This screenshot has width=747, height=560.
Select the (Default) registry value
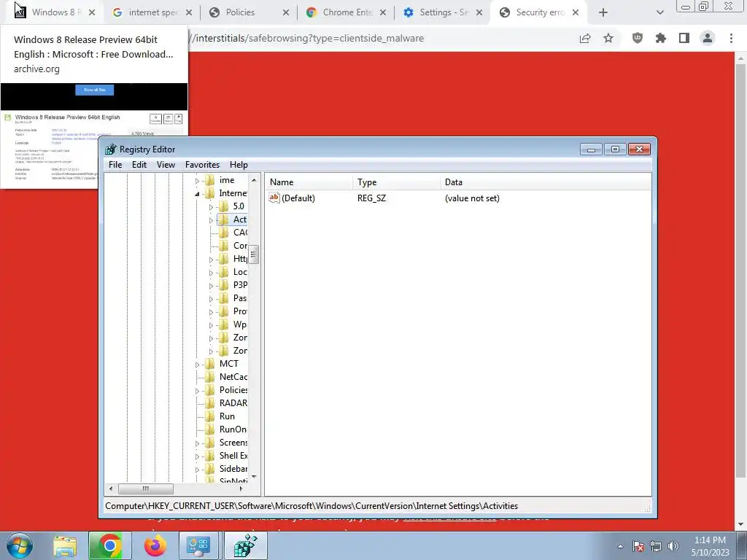point(292,198)
